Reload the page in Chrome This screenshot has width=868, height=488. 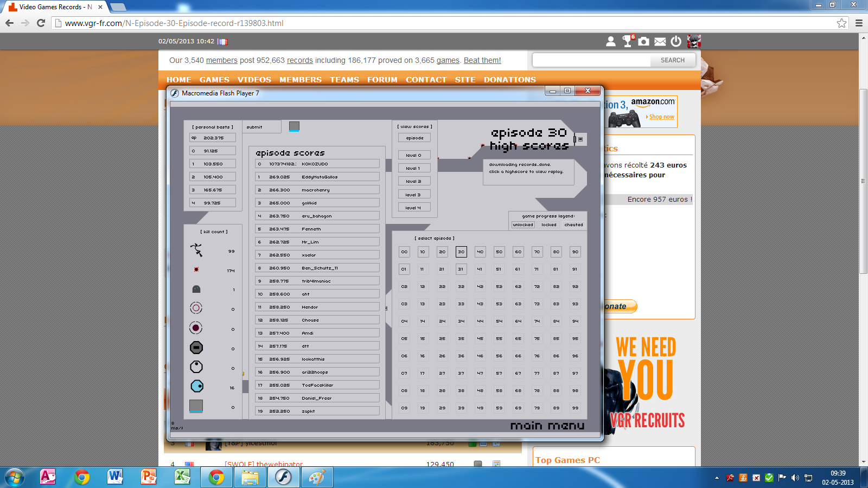41,23
